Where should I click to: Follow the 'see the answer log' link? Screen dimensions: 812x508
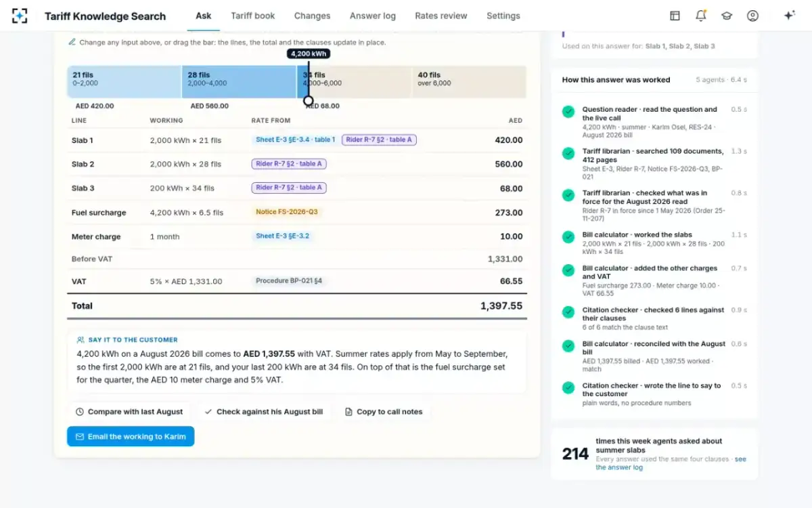(671, 463)
